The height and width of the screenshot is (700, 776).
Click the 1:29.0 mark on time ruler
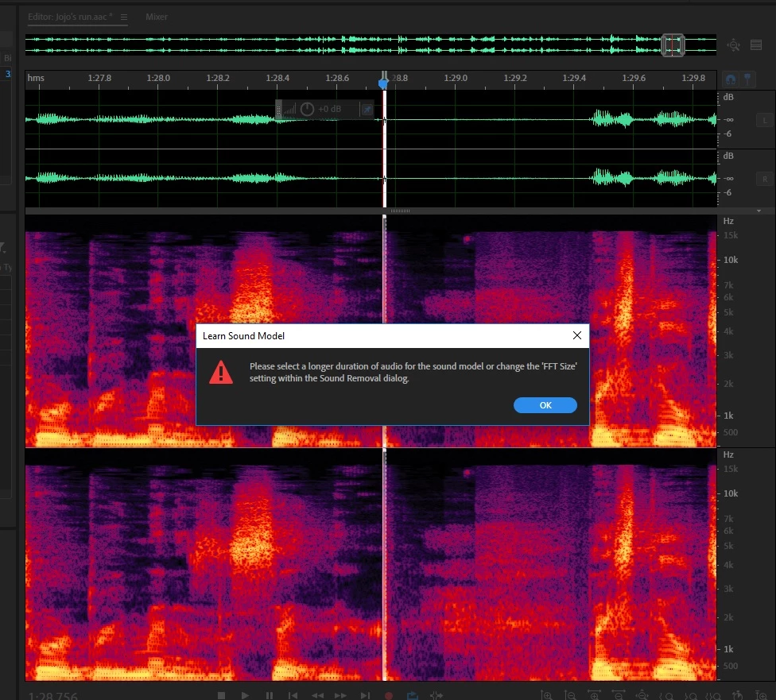[456, 78]
